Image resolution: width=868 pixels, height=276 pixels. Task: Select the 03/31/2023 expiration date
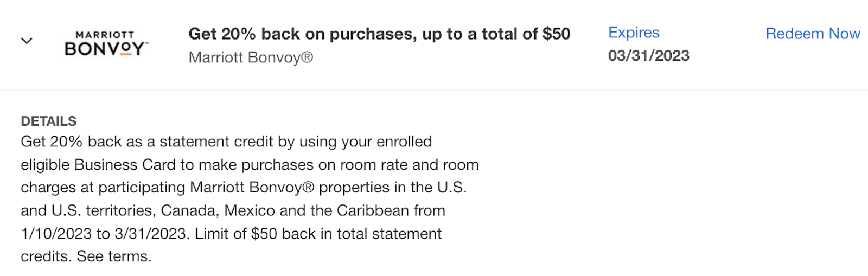pos(649,56)
